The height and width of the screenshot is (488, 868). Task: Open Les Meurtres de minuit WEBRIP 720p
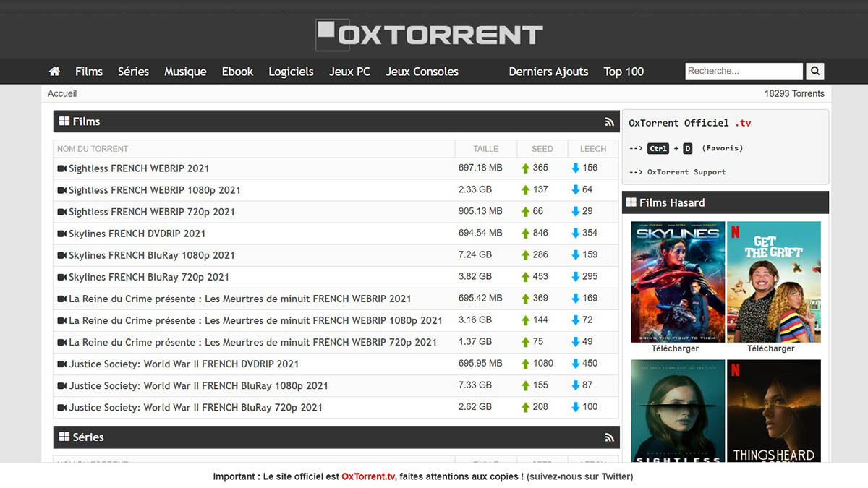coord(252,342)
